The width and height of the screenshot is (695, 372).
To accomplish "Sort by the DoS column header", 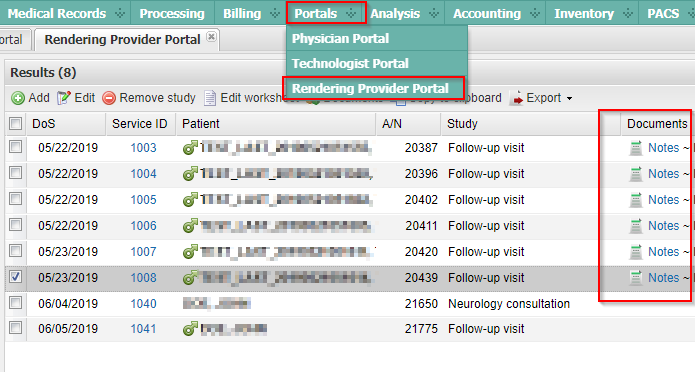I will point(44,124).
